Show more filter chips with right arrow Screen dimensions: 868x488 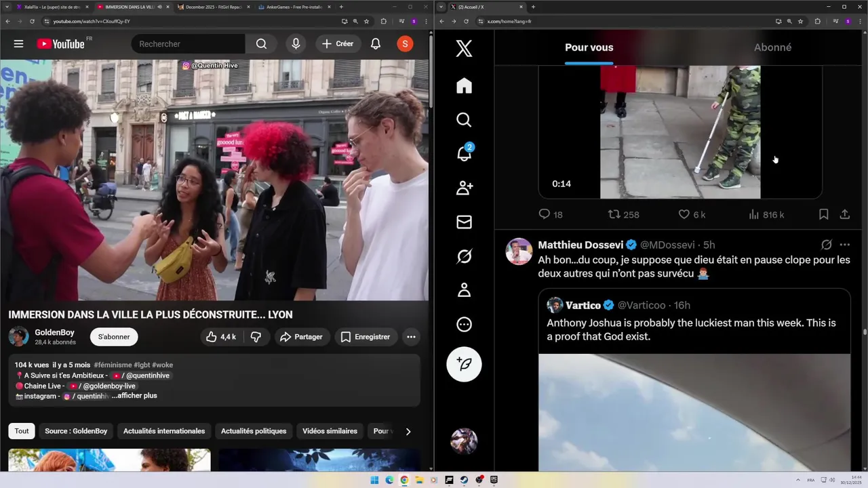coord(408,431)
